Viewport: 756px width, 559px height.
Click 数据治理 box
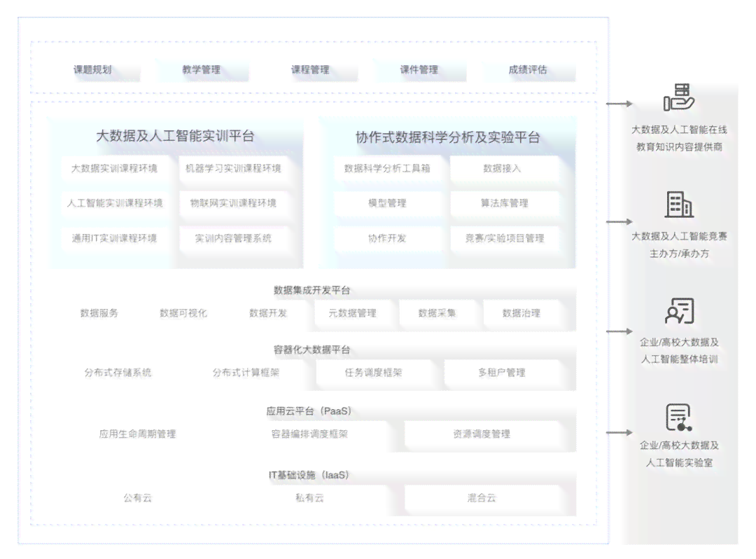tap(521, 313)
